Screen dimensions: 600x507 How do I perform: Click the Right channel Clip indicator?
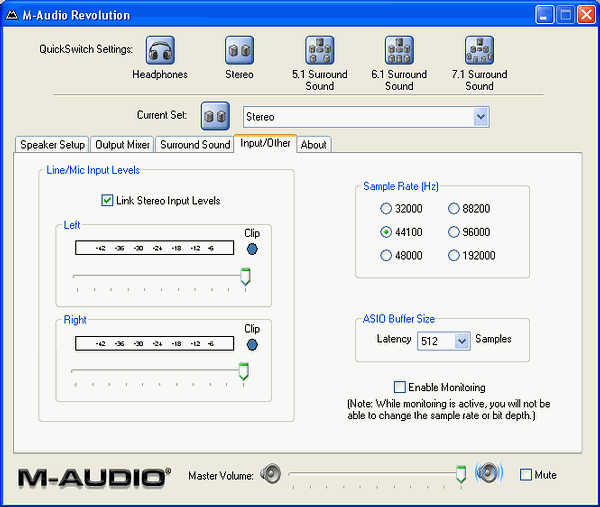tap(252, 345)
